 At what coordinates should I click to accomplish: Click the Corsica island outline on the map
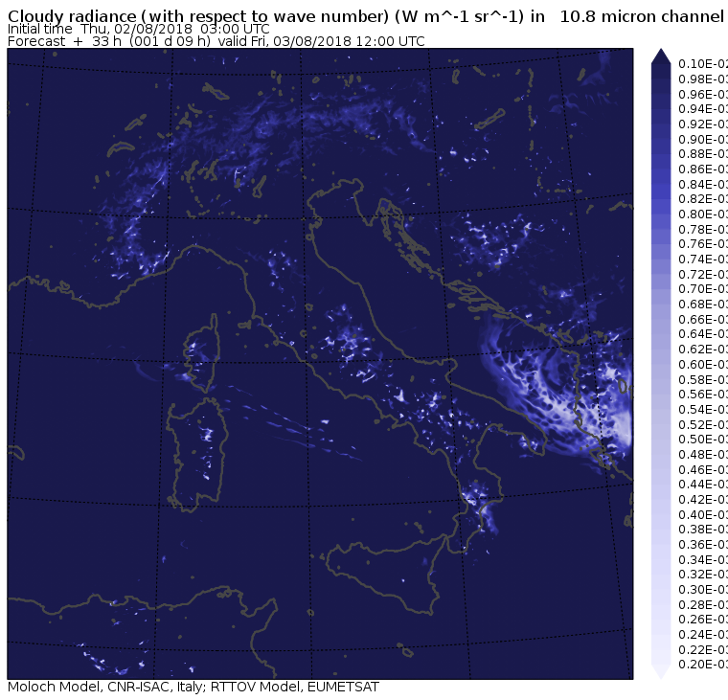pyautogui.click(x=201, y=353)
